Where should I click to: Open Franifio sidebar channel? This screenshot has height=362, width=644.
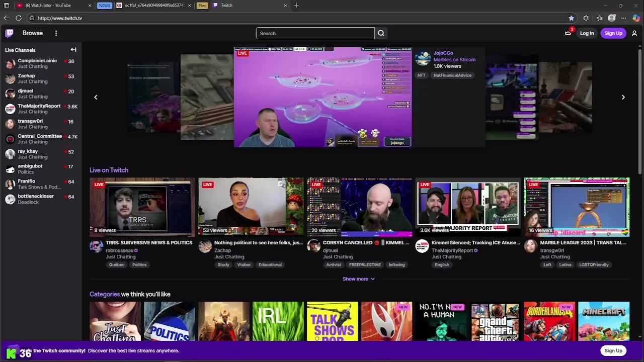[x=41, y=184]
